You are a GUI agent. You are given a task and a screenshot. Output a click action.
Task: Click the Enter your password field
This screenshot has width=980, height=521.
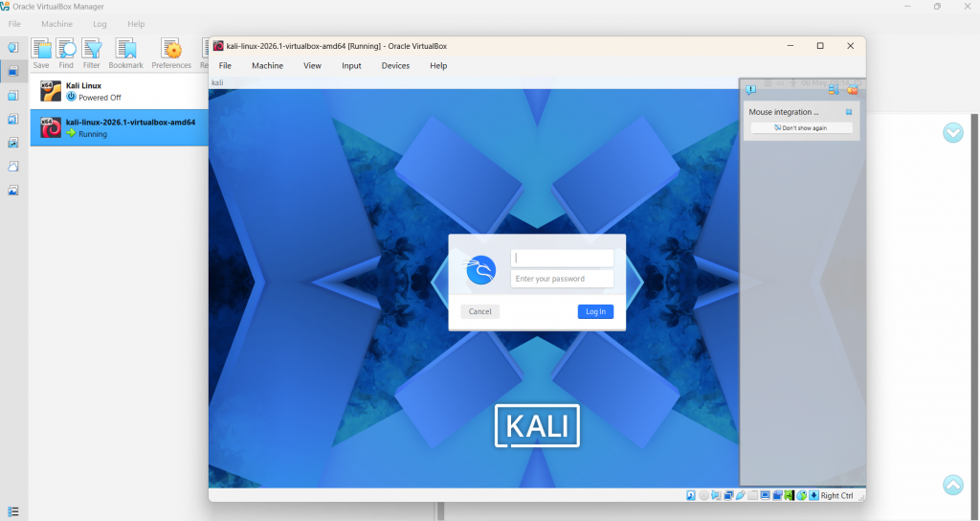[562, 279]
